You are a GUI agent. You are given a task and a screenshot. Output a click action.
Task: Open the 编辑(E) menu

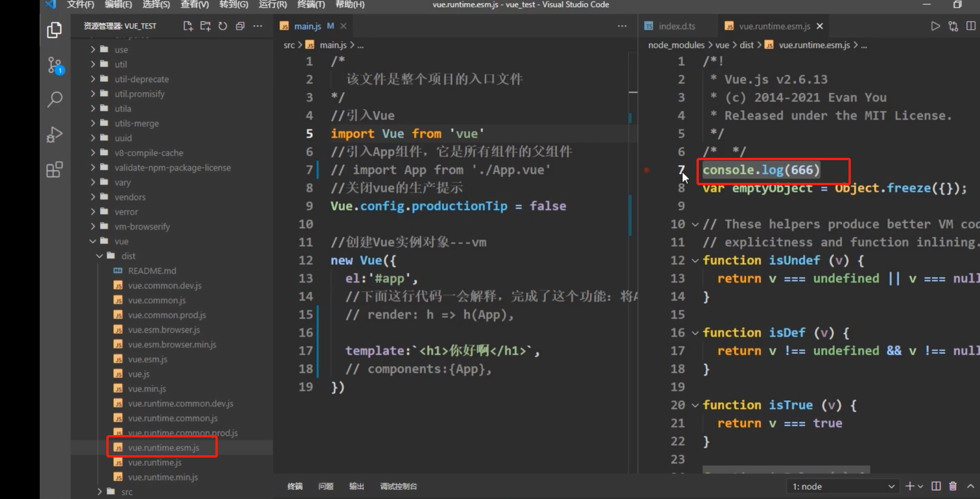coord(118,5)
